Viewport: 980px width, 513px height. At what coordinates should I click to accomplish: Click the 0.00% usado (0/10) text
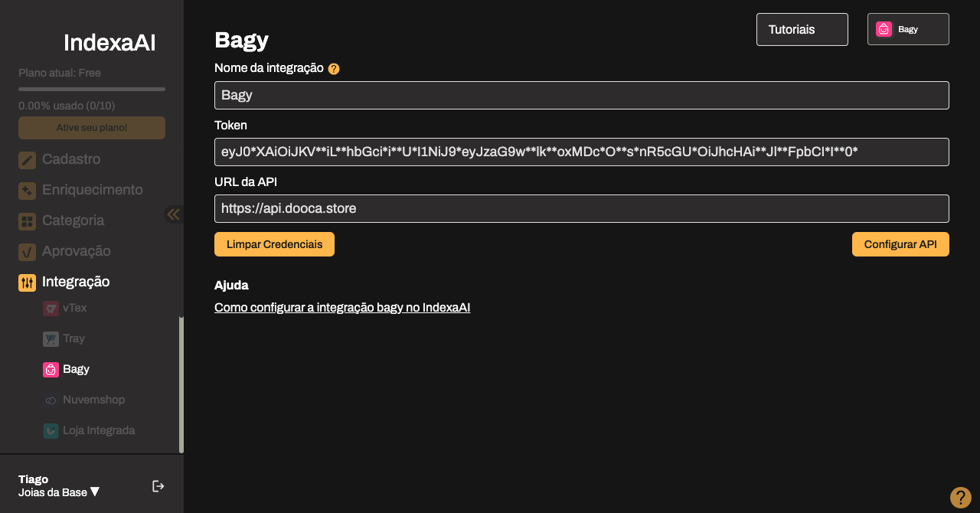tap(67, 106)
